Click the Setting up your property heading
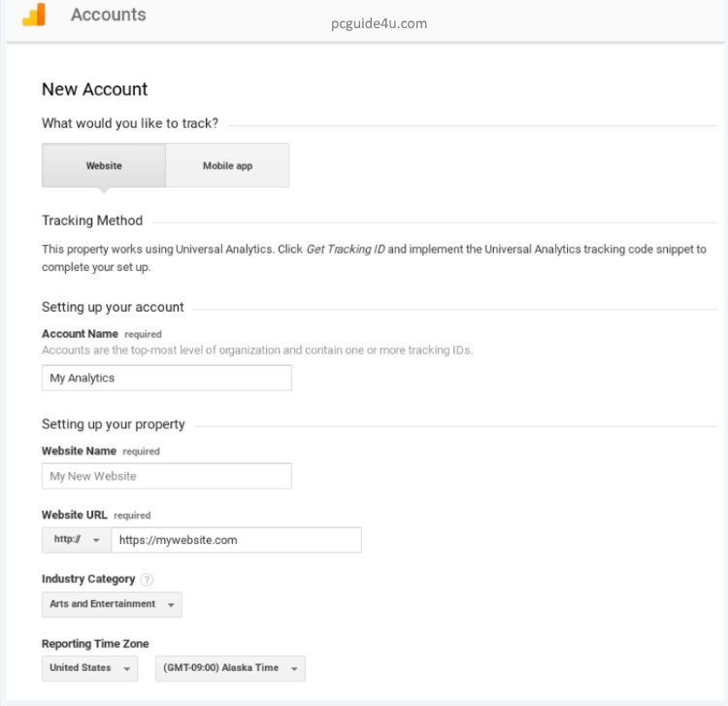 (114, 424)
